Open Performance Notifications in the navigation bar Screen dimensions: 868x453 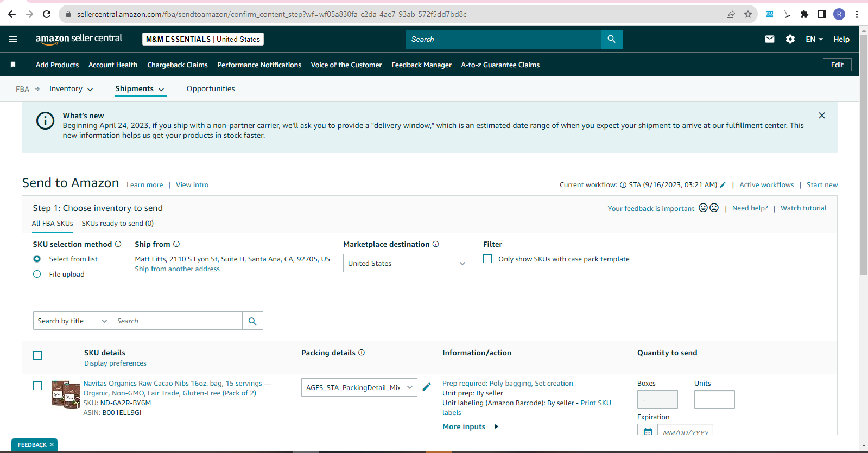tap(259, 65)
